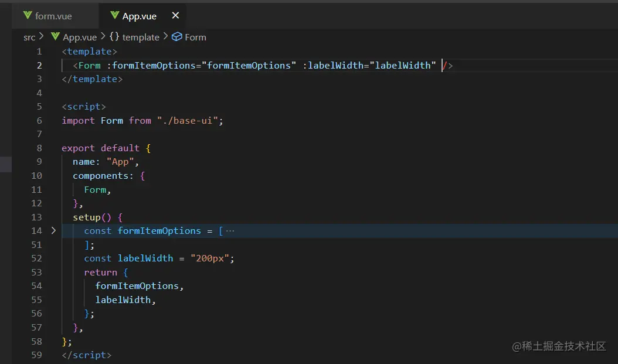
Task: Click the opening <script> tag
Action: coord(84,107)
